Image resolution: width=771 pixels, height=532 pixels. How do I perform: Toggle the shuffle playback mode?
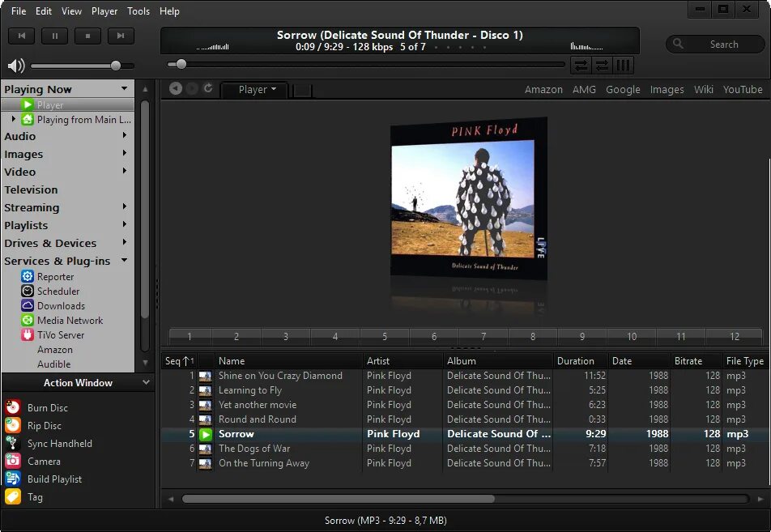pos(602,65)
